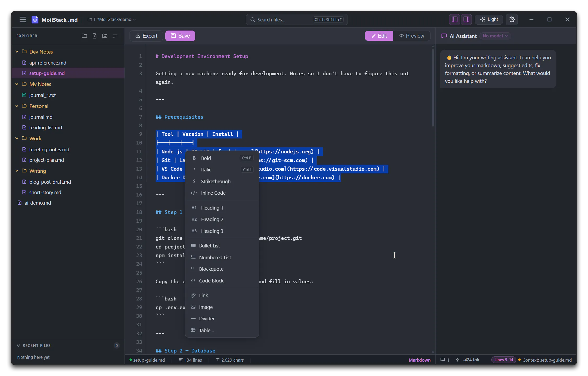Click the Recent Files count badge
This screenshot has width=588, height=376.
coord(116,345)
